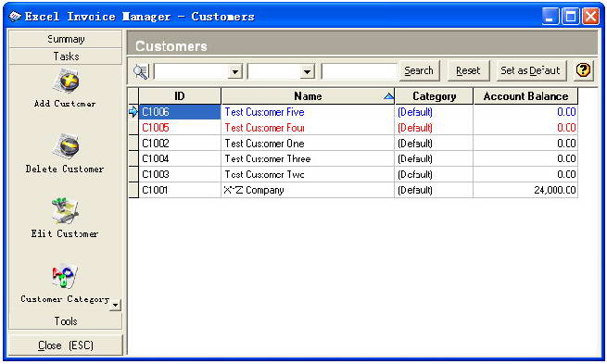Minimize the Excel Invoice Manager window

pos(550,17)
